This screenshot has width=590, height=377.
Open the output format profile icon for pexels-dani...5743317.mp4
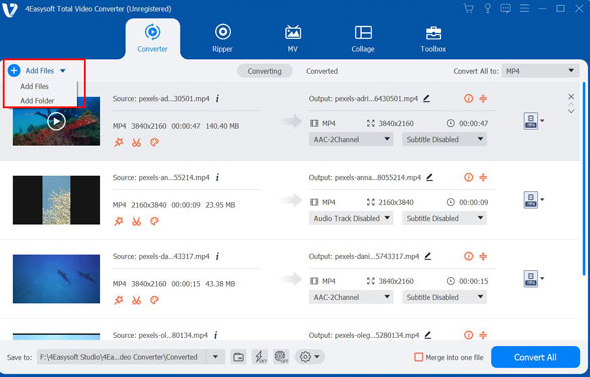pyautogui.click(x=531, y=279)
